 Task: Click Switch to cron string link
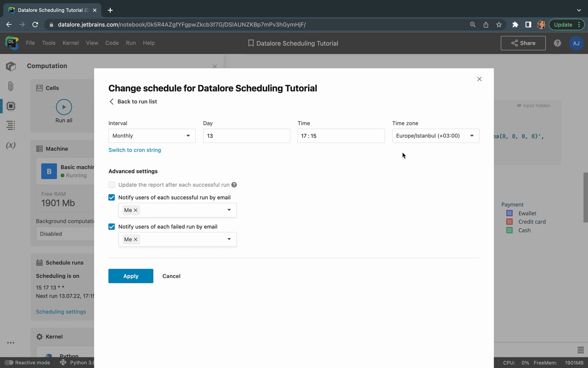pos(135,150)
